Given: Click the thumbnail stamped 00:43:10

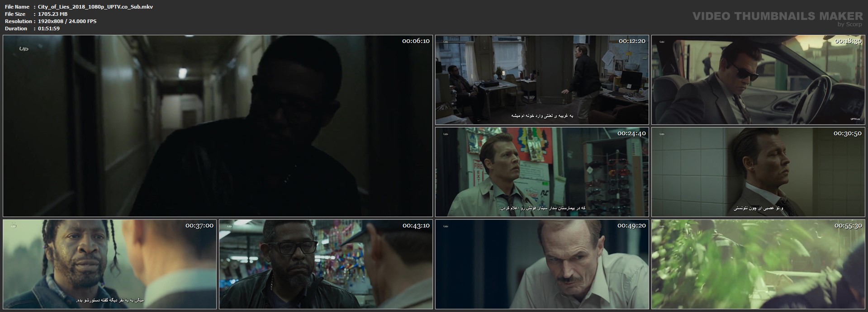Looking at the screenshot, I should pyautogui.click(x=326, y=265).
